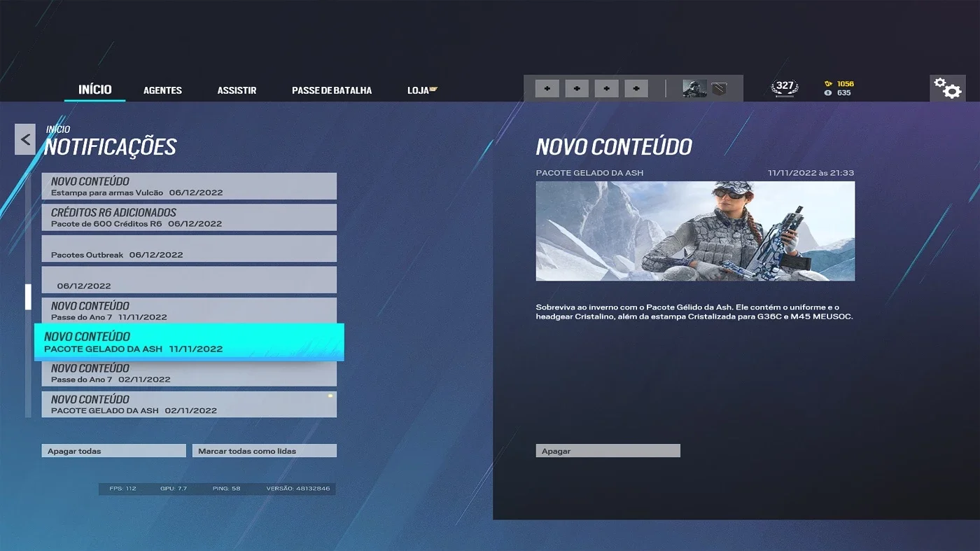Open the settings gears icon
Screen dimensions: 980x551
click(947, 88)
